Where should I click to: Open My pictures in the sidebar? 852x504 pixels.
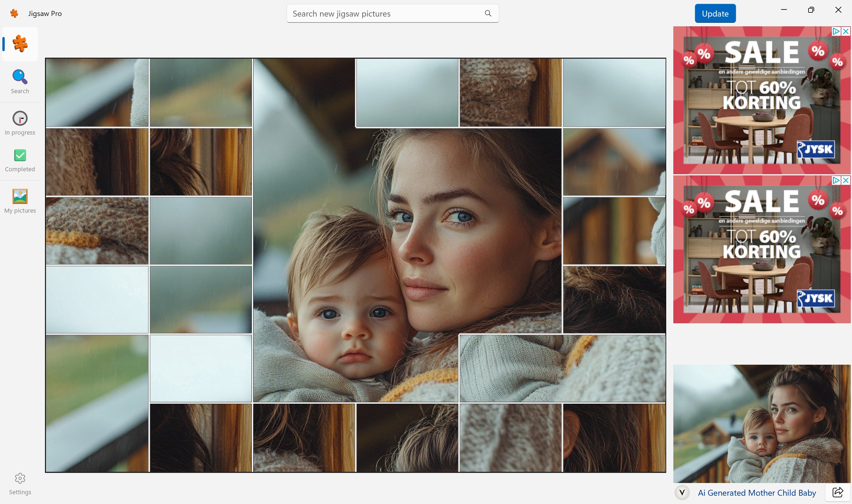[x=20, y=200]
